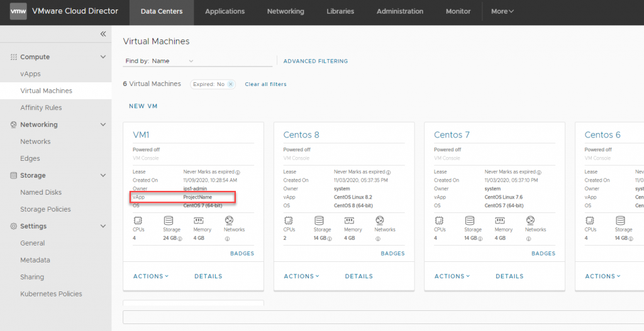
Task: Click BADGES on VM1 card
Action: pos(242,254)
